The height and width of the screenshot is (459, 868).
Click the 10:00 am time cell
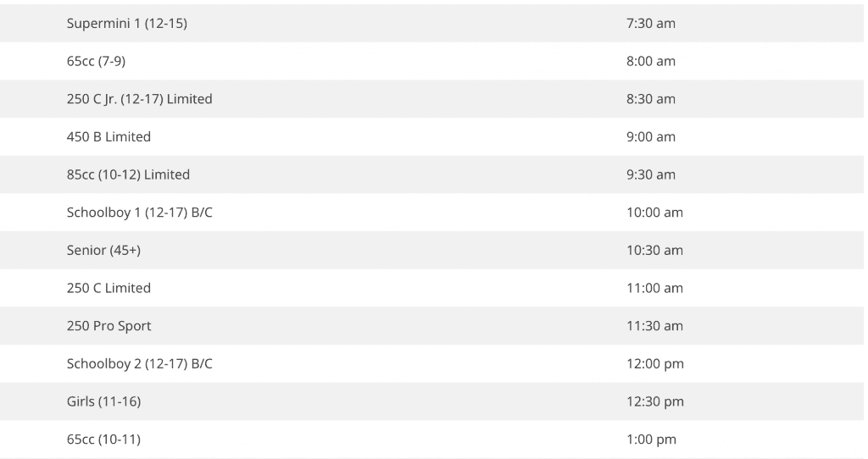pos(654,213)
